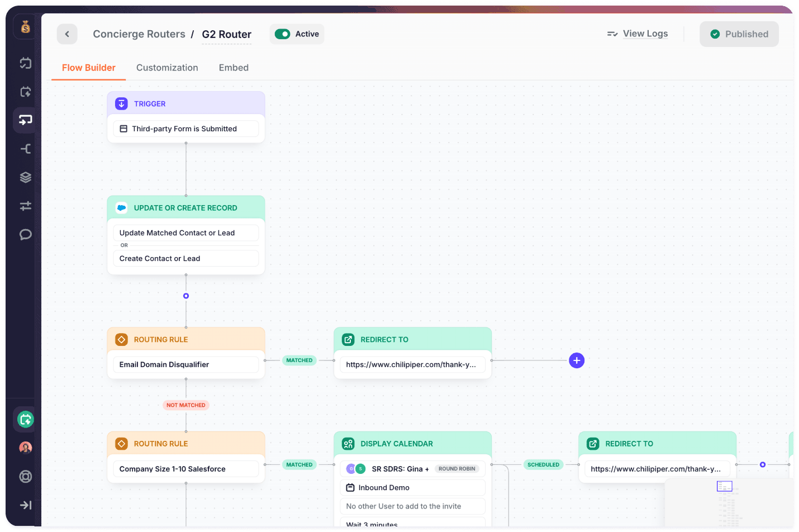
Task: Open the lifebuoy help icon
Action: coord(26,477)
